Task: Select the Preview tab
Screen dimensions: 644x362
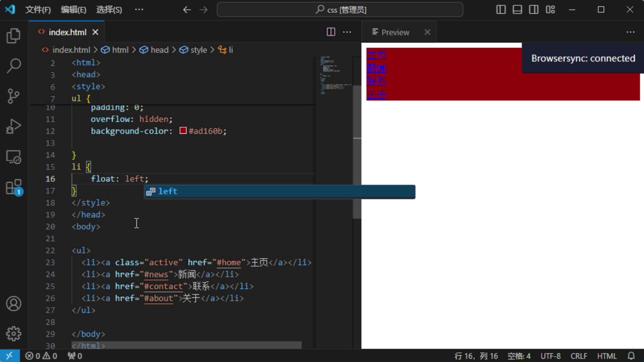Action: (398, 32)
